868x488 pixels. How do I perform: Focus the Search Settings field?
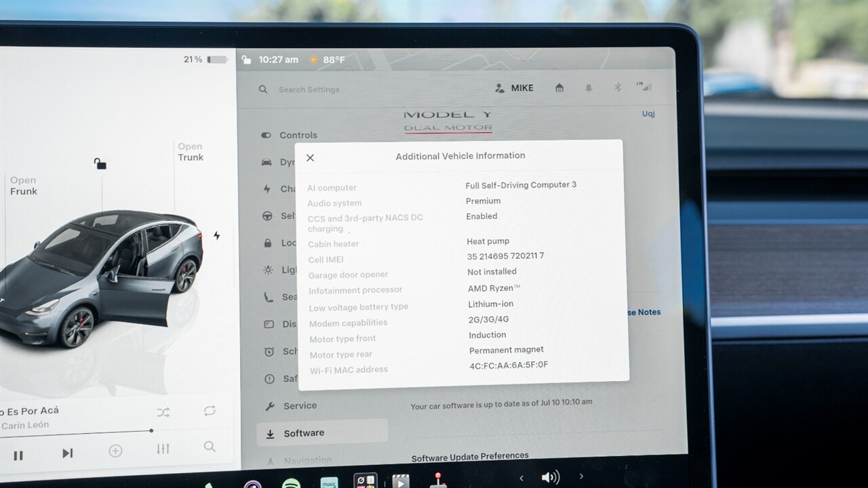309,89
